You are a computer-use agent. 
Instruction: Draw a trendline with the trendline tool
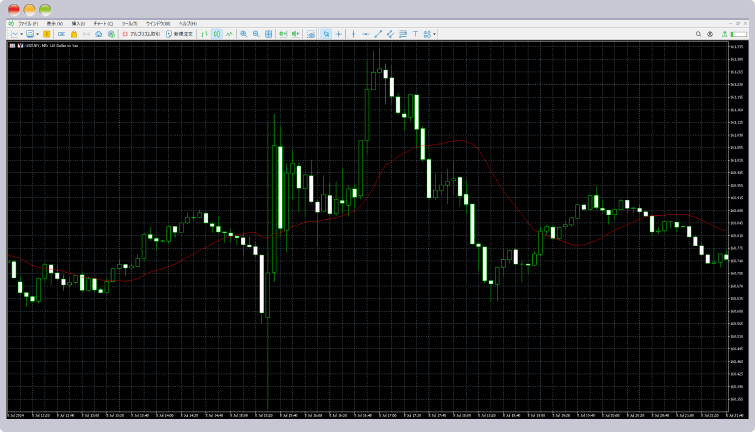tap(377, 34)
